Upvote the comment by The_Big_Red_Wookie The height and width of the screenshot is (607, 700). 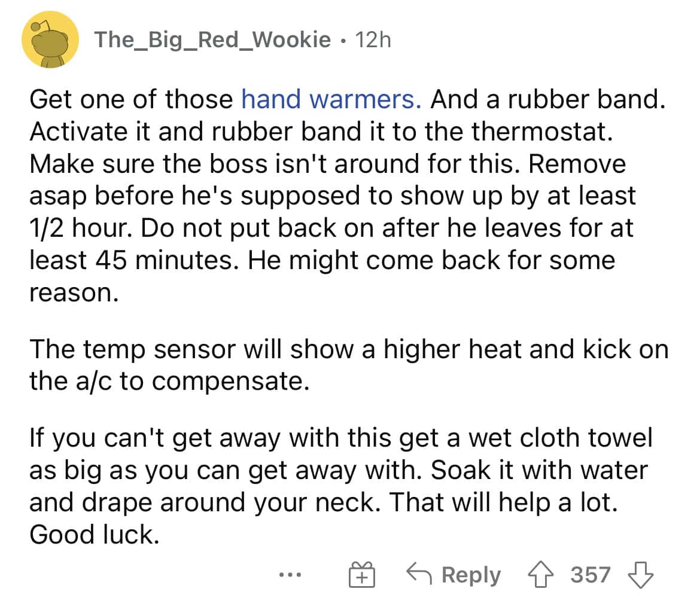coord(540,575)
